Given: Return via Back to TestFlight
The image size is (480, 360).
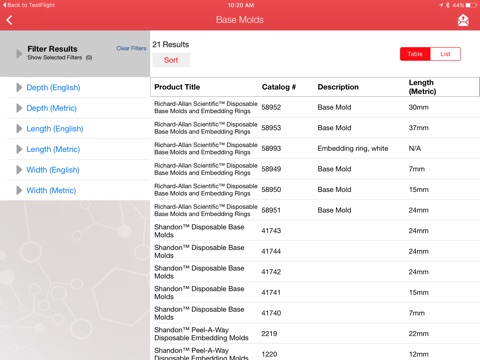Looking at the screenshot, I should point(29,5).
